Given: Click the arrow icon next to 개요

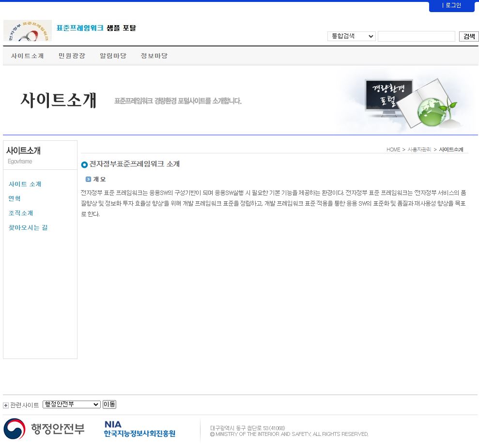Looking at the screenshot, I should pyautogui.click(x=88, y=179).
